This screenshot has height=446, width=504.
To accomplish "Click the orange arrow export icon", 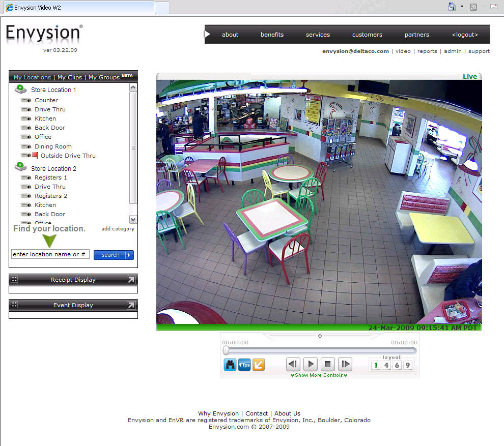I will (x=259, y=365).
